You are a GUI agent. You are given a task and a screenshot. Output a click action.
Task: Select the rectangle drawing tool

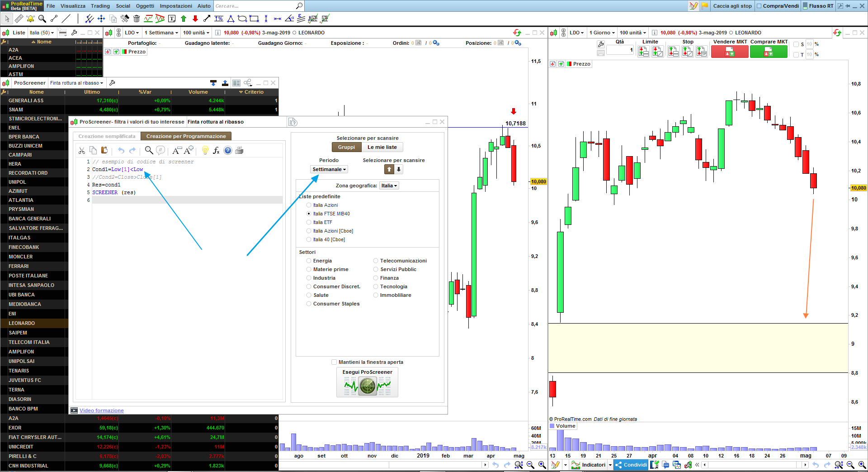[255, 19]
